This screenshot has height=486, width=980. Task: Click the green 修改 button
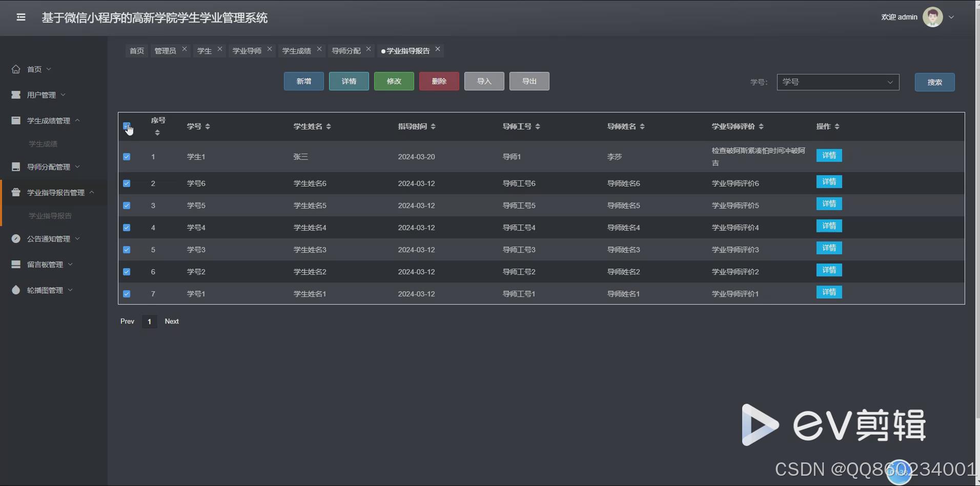click(x=394, y=81)
